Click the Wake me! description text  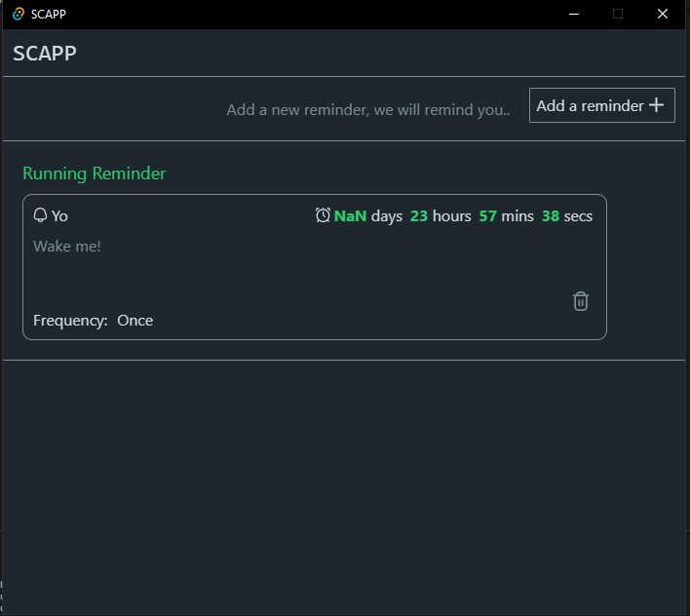[67, 246]
